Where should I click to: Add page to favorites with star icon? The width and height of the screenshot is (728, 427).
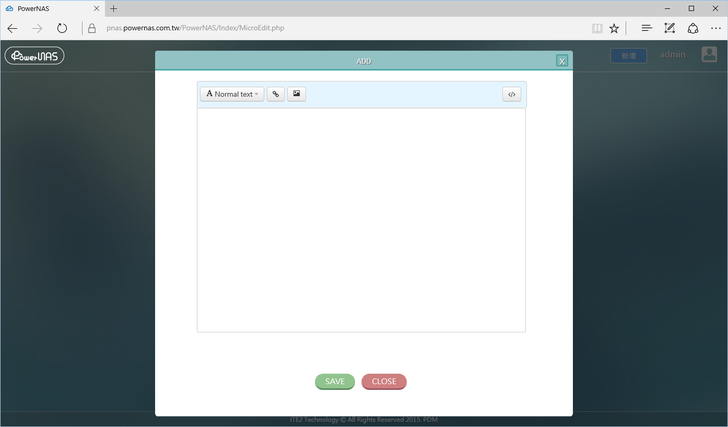614,28
